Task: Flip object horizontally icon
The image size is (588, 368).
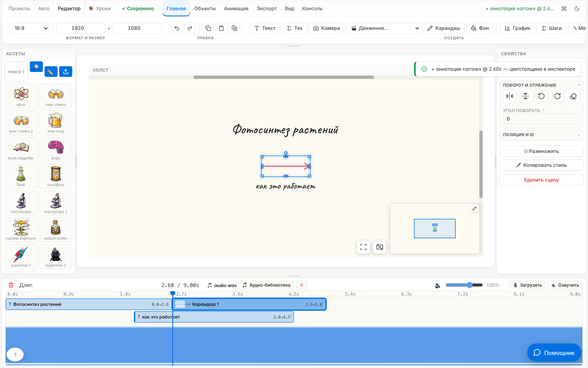Action: coord(510,96)
